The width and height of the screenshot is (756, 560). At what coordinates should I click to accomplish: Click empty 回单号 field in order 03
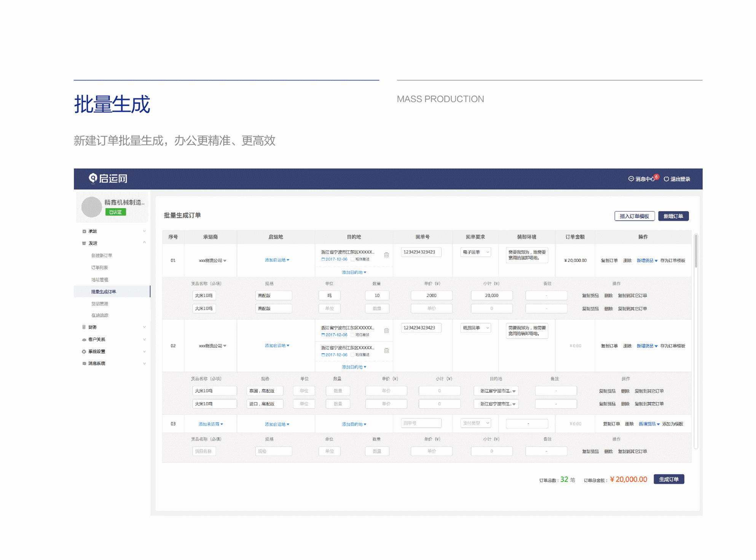coord(421,423)
